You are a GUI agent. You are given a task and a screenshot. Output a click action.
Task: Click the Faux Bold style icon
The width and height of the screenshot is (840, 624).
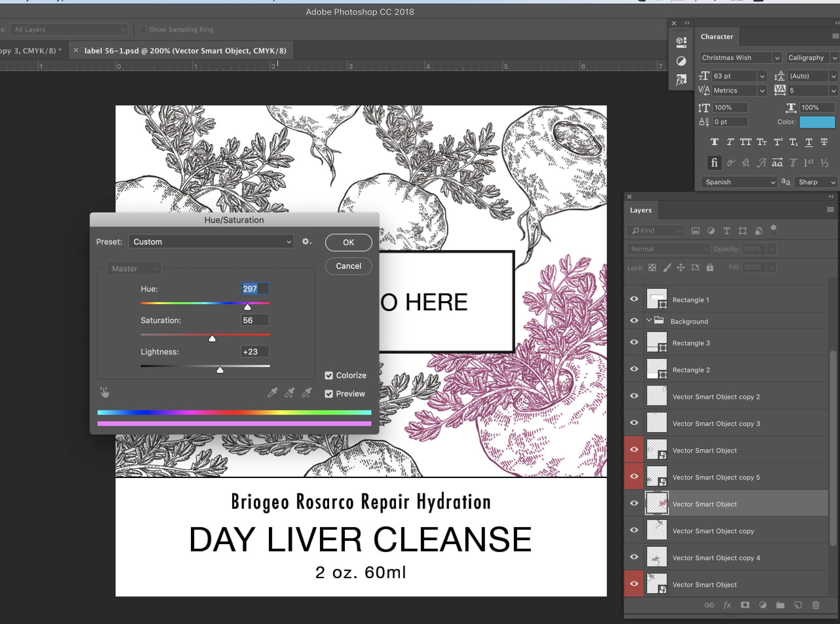714,142
